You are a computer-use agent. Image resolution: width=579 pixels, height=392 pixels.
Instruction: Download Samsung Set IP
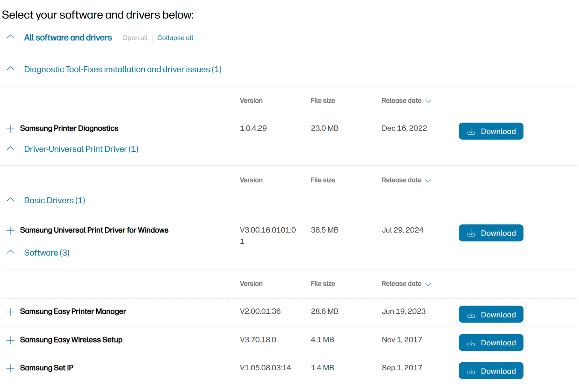pos(491,371)
